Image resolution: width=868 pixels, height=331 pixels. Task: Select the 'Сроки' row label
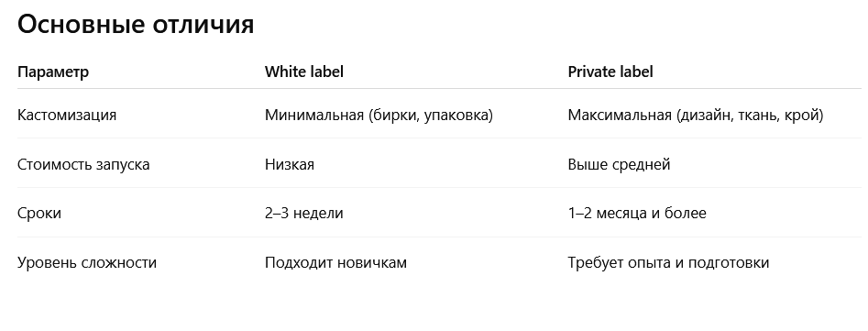click(39, 214)
